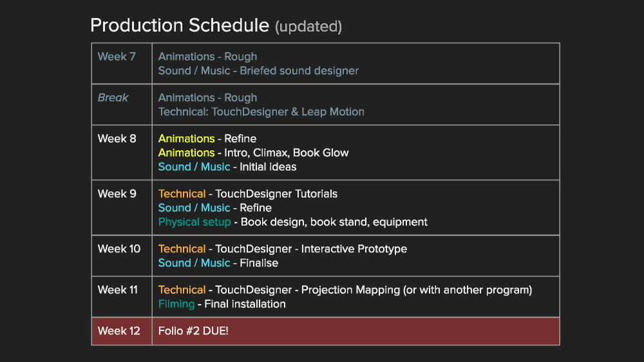Select Sound / Music Finalise line
This screenshot has height=362, width=644.
[218, 263]
